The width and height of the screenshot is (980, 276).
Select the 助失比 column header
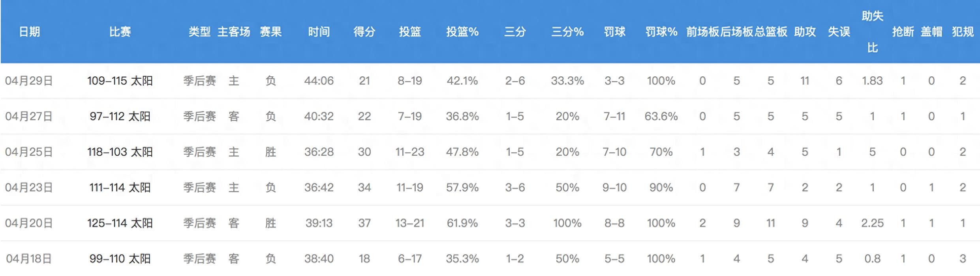[872, 32]
